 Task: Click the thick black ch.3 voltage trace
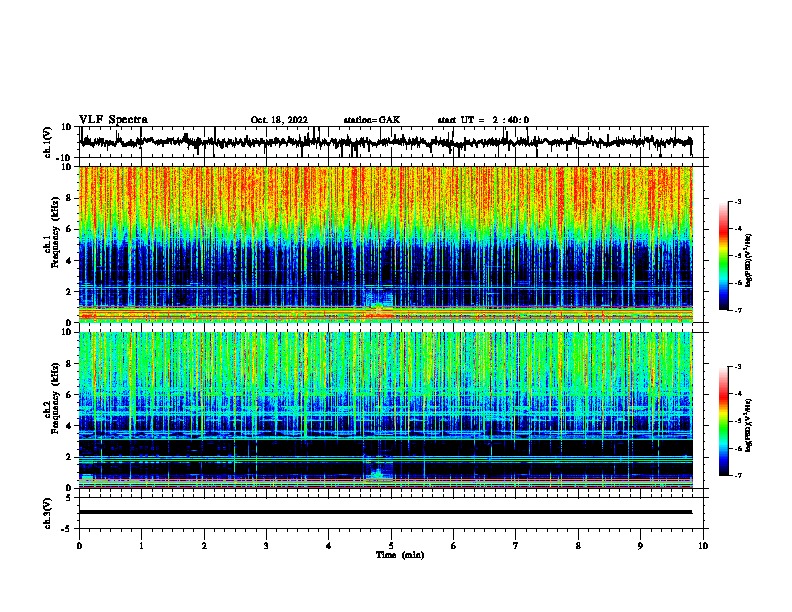coord(386,512)
